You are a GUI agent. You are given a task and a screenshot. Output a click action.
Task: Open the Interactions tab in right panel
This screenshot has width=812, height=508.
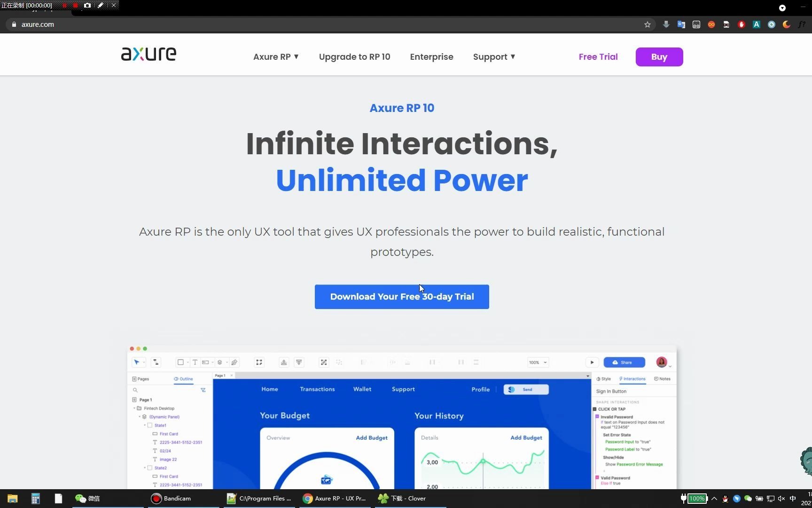(x=632, y=379)
